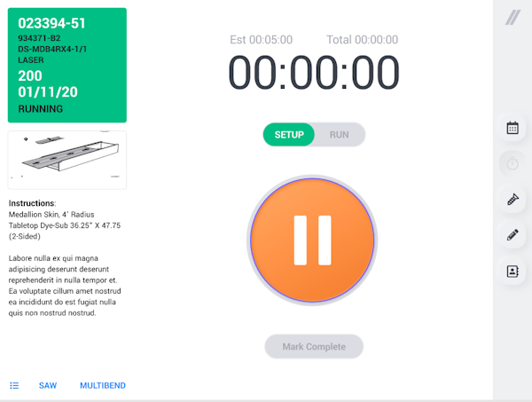Switch the mode toggle to SETUP
Image resolution: width=532 pixels, height=402 pixels.
tap(289, 135)
